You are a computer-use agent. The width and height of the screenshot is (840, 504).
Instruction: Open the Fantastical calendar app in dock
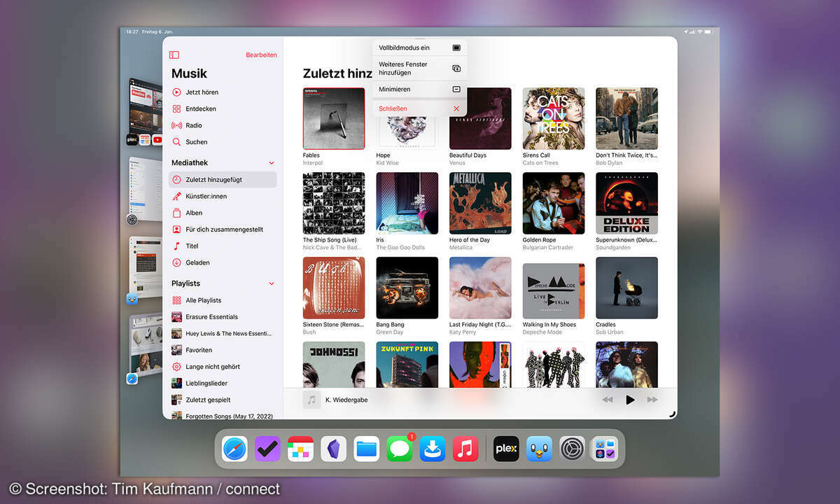click(x=300, y=449)
